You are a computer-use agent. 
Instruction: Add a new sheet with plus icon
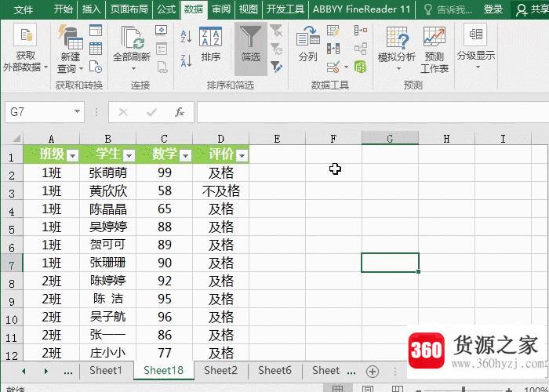click(x=373, y=372)
